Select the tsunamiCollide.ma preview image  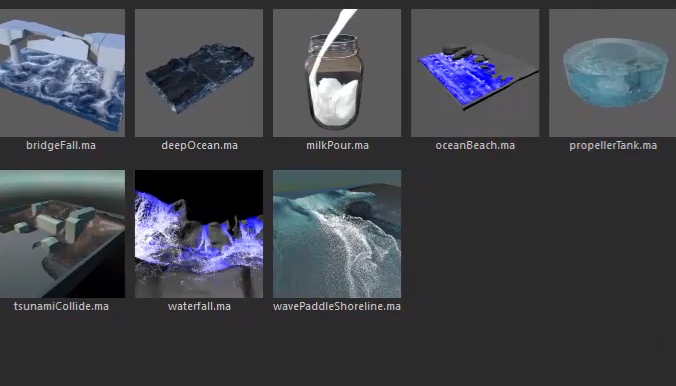pyautogui.click(x=63, y=234)
